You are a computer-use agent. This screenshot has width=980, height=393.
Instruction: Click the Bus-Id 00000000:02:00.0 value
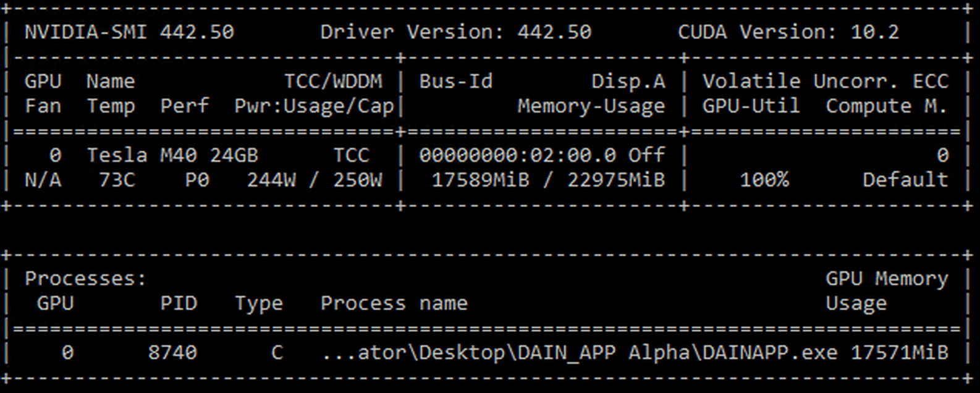point(517,155)
